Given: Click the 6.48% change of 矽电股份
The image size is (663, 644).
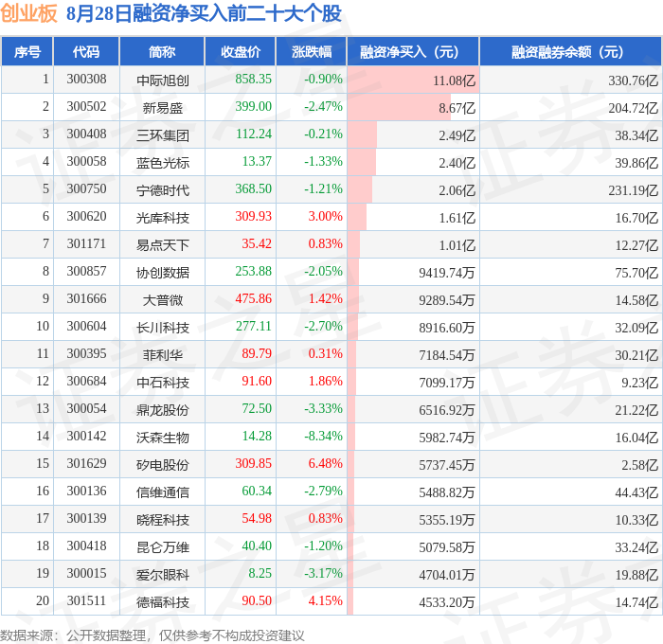Looking at the screenshot, I should [325, 463].
